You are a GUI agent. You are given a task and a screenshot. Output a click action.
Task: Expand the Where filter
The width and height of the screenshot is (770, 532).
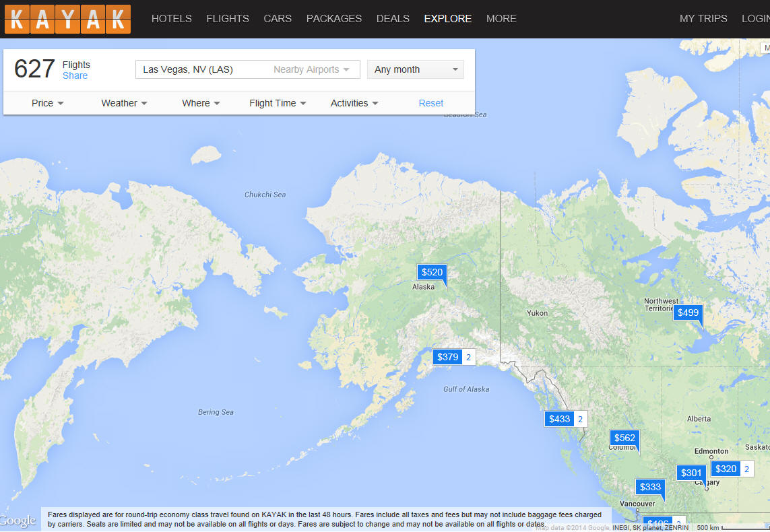tap(201, 103)
